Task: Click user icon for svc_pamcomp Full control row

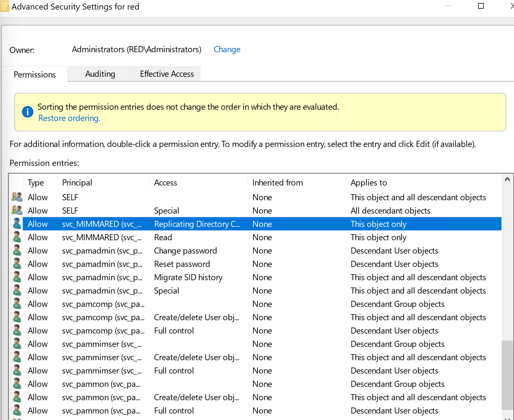Action: pyautogui.click(x=17, y=331)
